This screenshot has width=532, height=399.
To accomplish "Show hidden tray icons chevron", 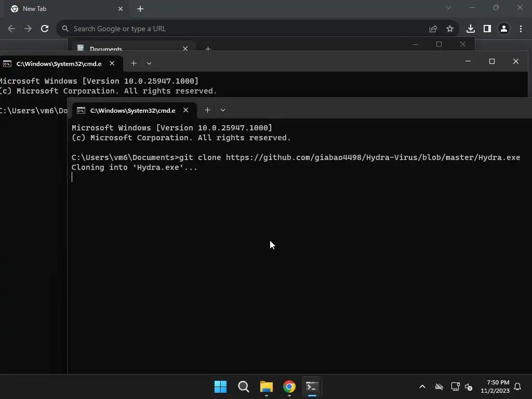I will pos(422,387).
